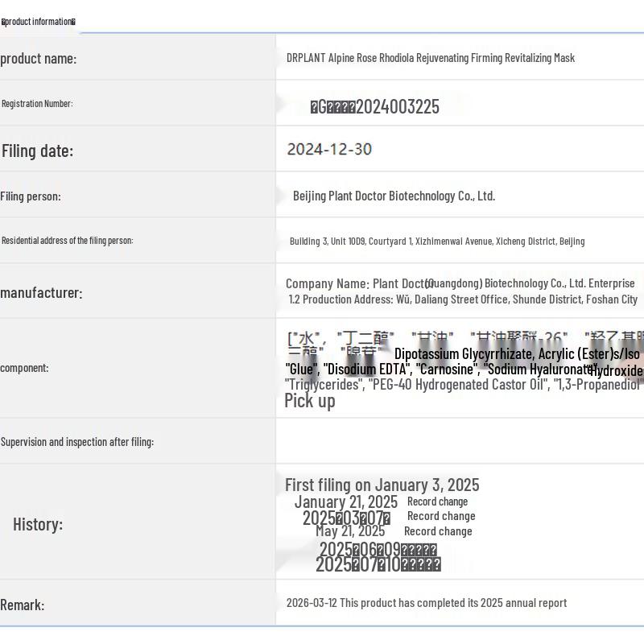Click the 'Dipotassium Glycyrrhizate' ingredient text
The image size is (644, 644).
click(x=463, y=353)
